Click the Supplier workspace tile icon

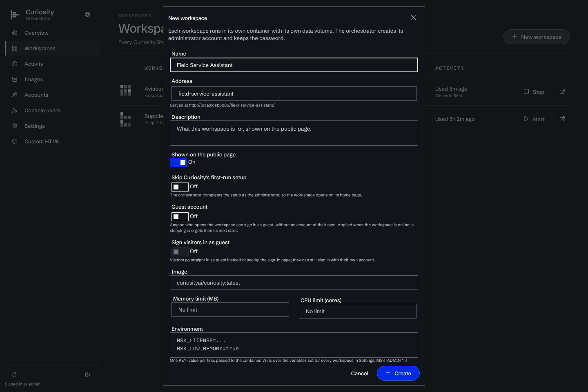[125, 119]
